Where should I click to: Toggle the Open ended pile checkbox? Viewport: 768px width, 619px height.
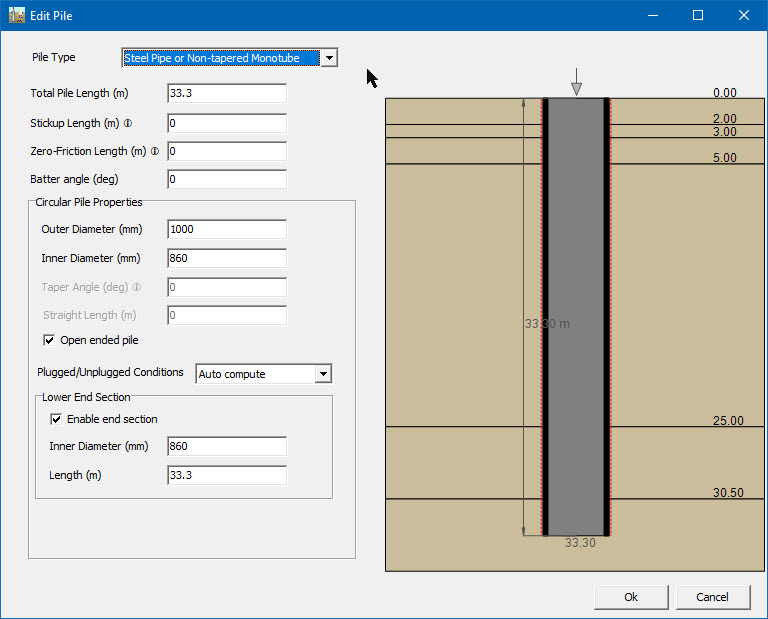[x=49, y=340]
